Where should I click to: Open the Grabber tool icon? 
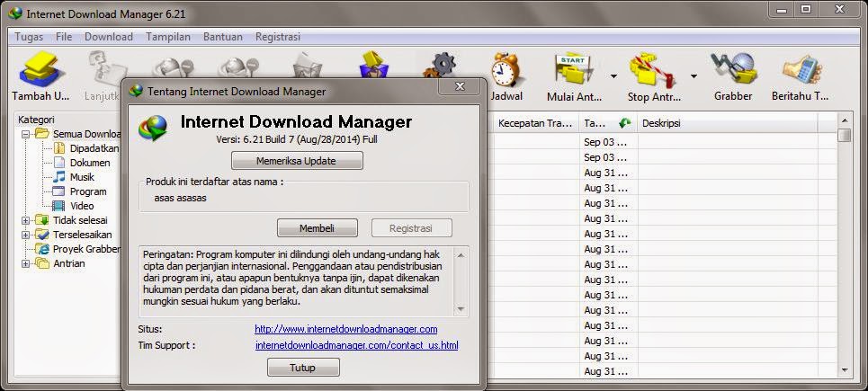pos(733,69)
